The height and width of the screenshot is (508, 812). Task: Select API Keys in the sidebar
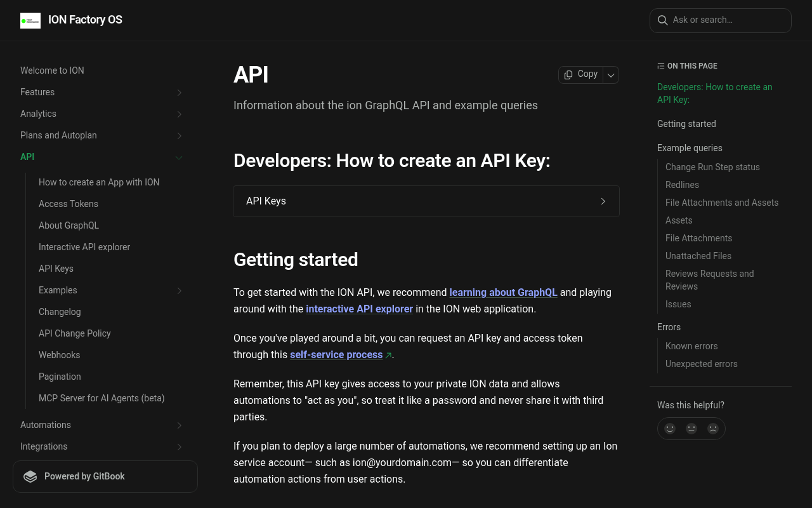point(56,269)
